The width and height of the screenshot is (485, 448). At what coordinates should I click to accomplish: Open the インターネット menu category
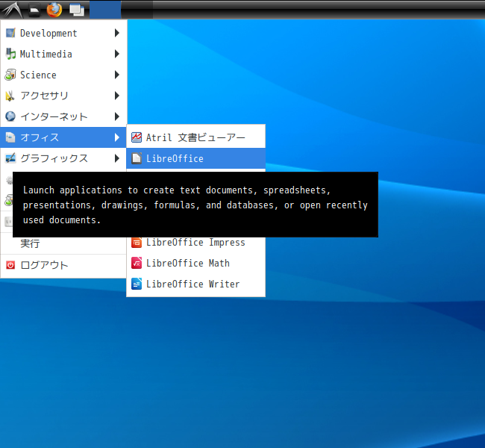[63, 116]
